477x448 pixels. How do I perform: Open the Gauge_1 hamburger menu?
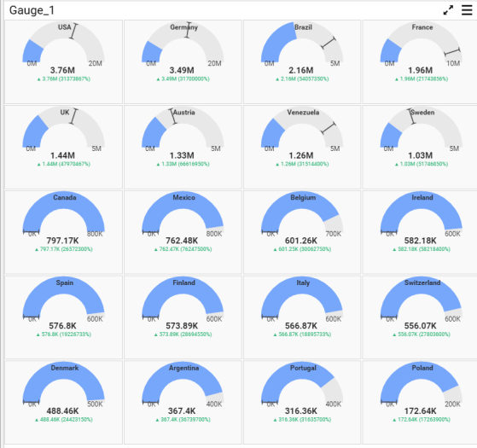point(467,10)
